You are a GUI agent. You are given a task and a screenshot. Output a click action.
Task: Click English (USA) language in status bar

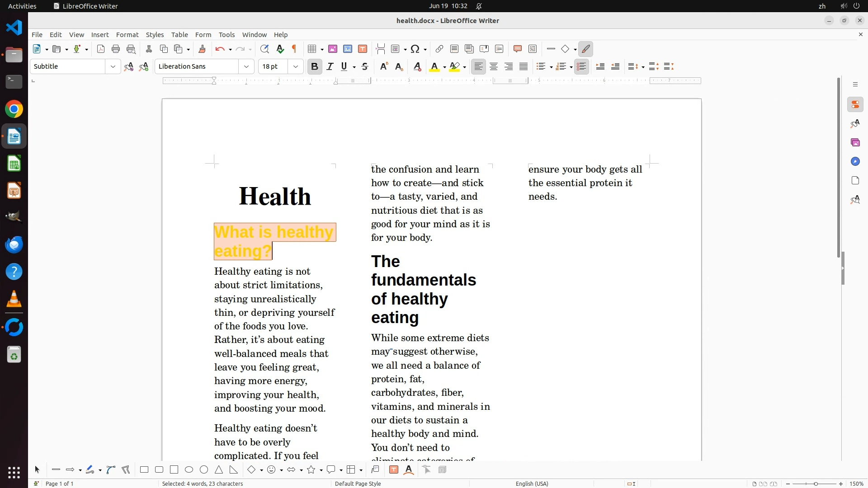point(532,483)
